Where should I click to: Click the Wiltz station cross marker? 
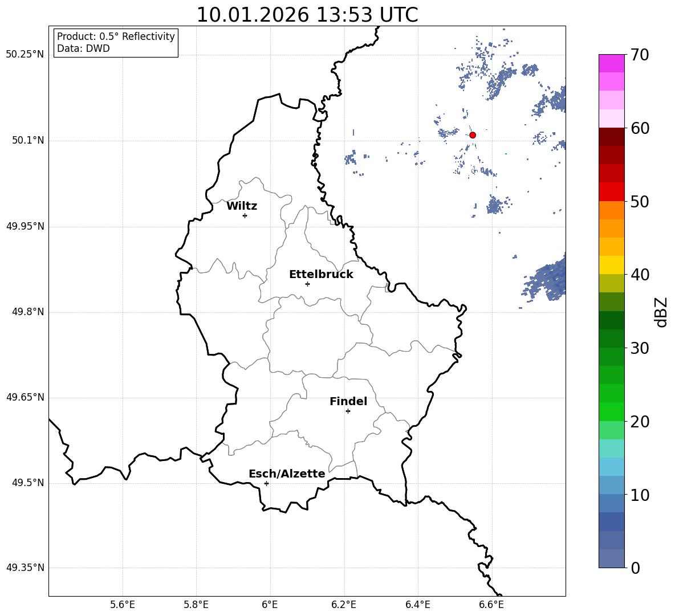[245, 215]
